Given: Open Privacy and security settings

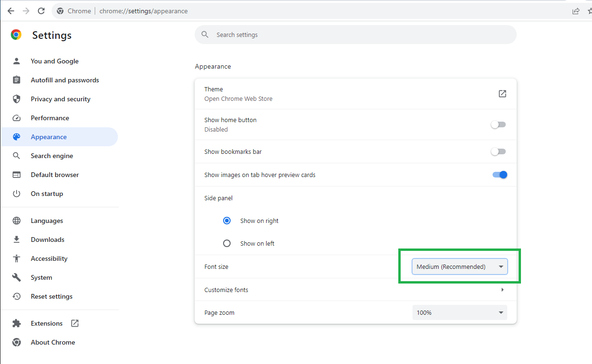Looking at the screenshot, I should (x=61, y=98).
